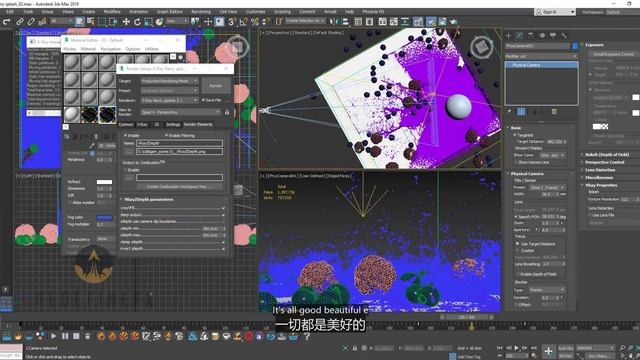This screenshot has width=640, height=360.
Task: Toggle 3D Snaps icon
Action: pyautogui.click(x=232, y=22)
